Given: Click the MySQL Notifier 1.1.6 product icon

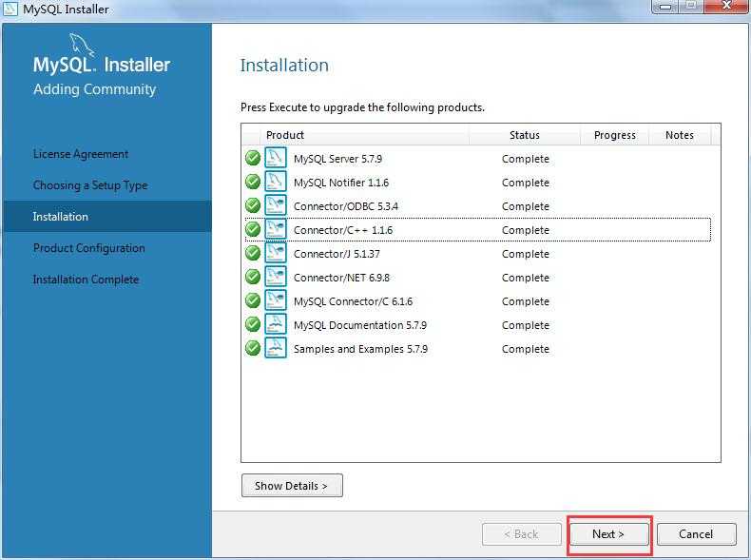Looking at the screenshot, I should coord(276,182).
